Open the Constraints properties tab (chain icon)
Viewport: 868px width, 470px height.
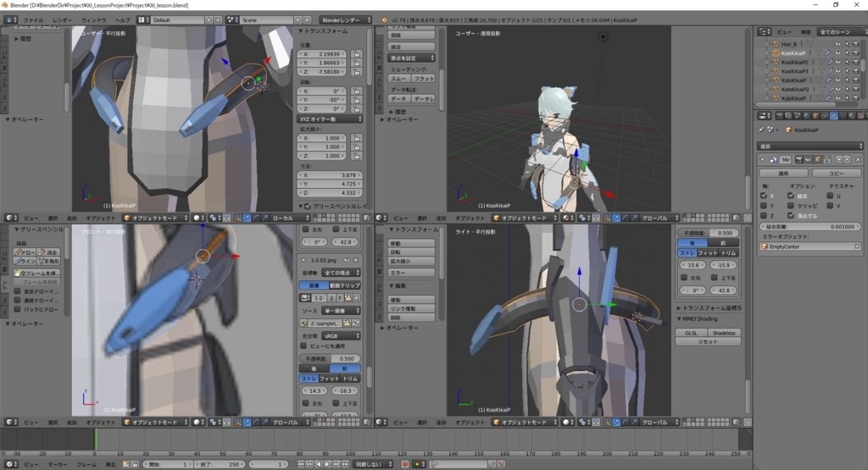coord(825,115)
